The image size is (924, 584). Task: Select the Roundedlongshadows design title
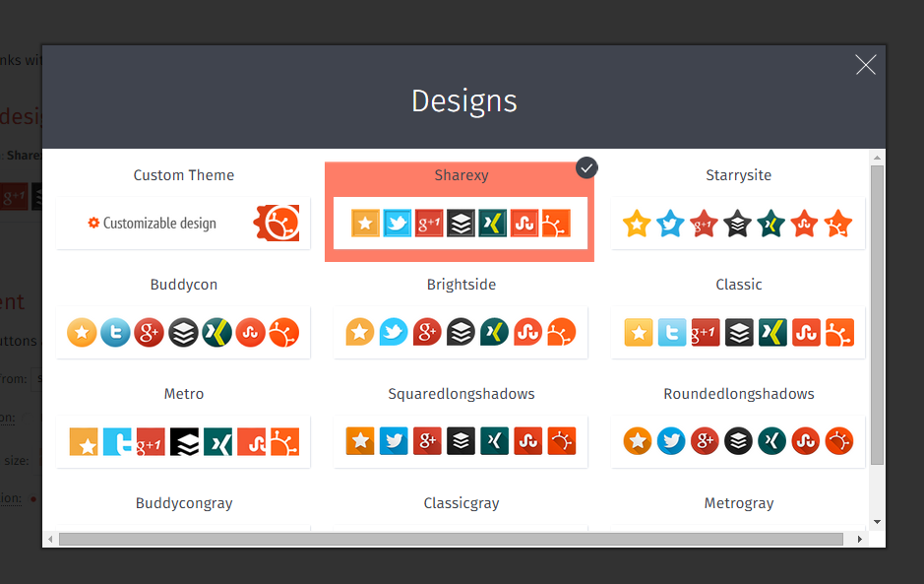tap(739, 394)
